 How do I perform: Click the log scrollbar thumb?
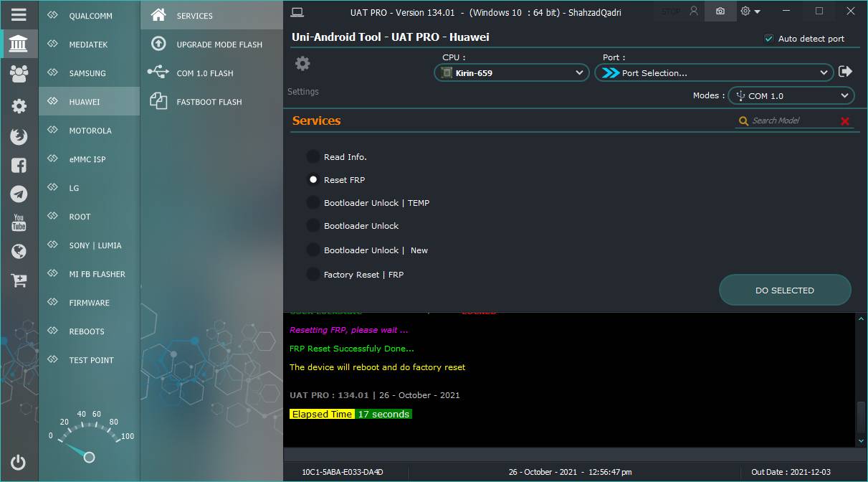(861, 417)
